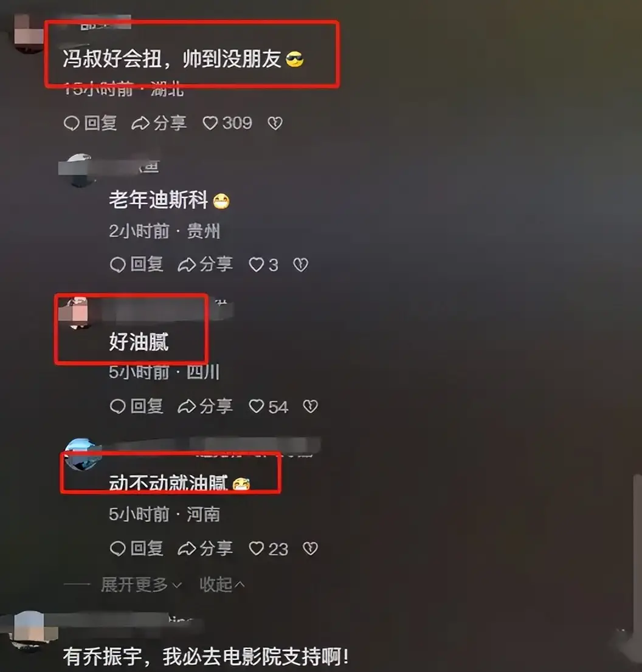Reply to the 老年迪斯科 comment
This screenshot has width=642, height=672.
(x=136, y=264)
